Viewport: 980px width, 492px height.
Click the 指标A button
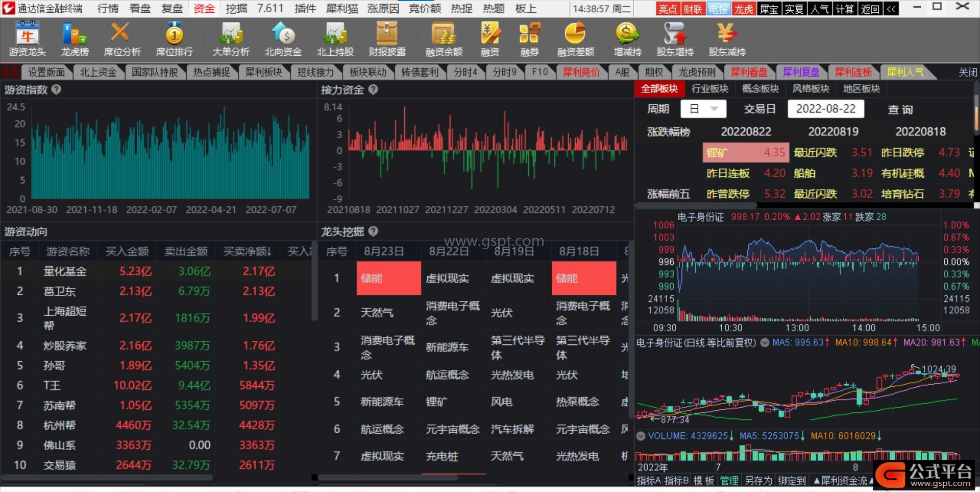click(x=649, y=481)
